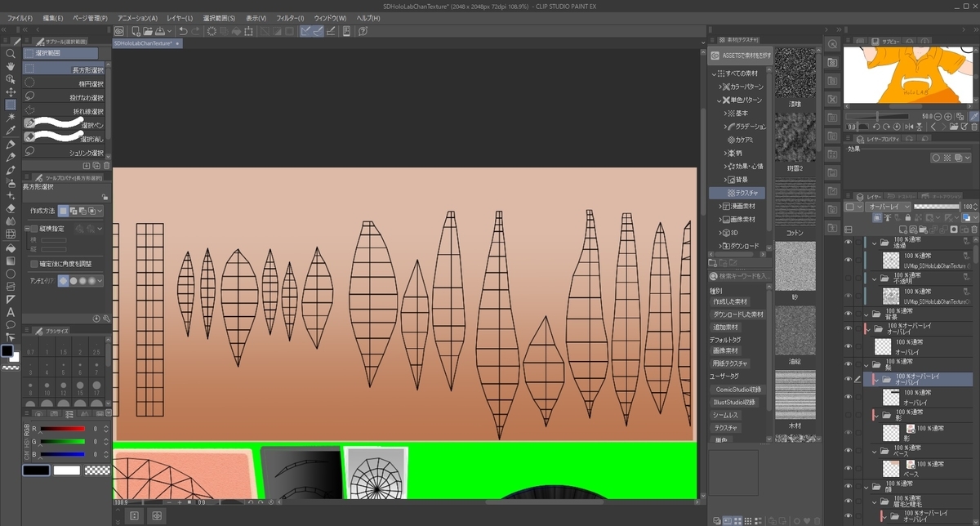Click the Flip horizontal icon in Sub View
The height and width of the screenshot is (526, 980).
tap(907, 127)
